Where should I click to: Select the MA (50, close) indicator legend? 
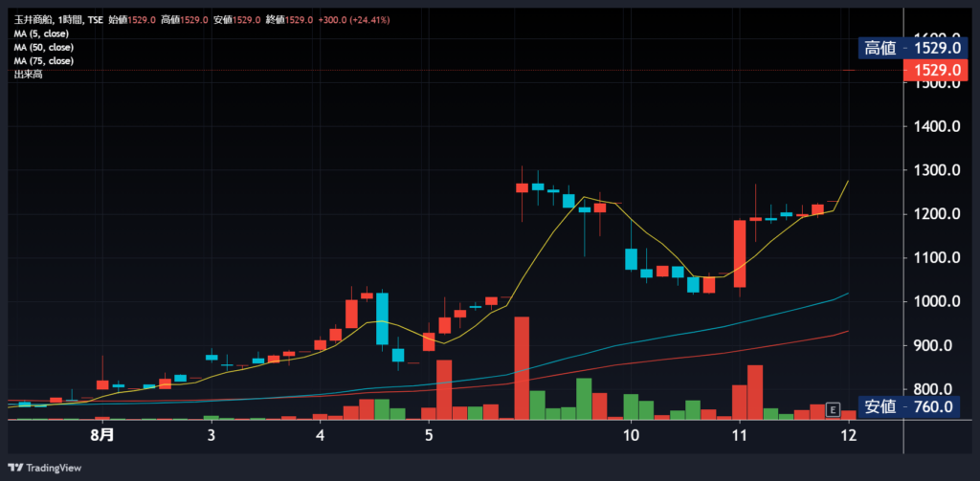click(44, 48)
